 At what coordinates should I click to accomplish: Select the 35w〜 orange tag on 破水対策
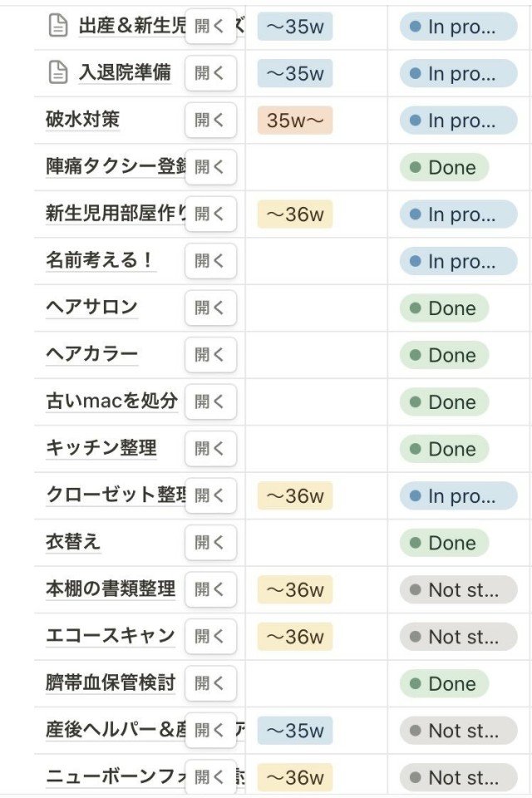(294, 121)
